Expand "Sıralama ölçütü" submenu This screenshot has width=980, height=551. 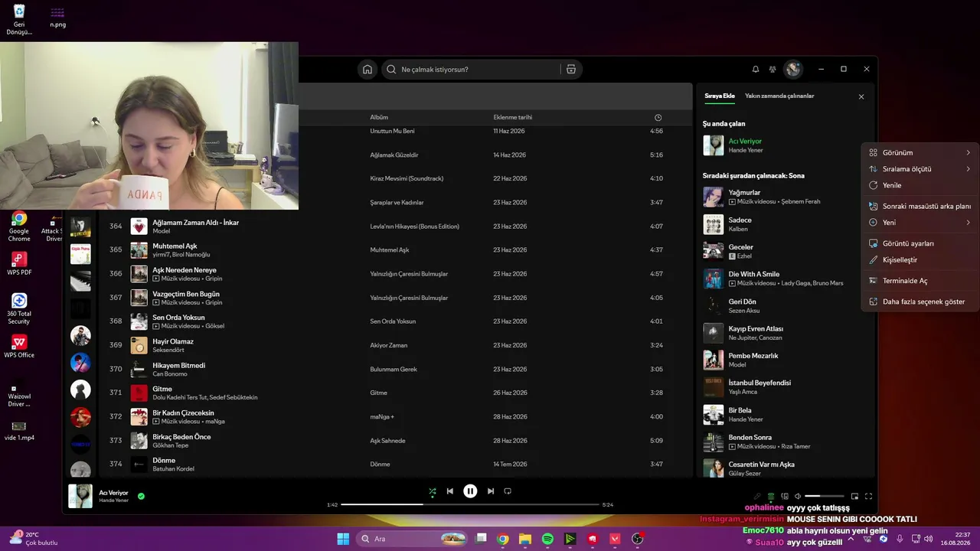click(x=920, y=169)
